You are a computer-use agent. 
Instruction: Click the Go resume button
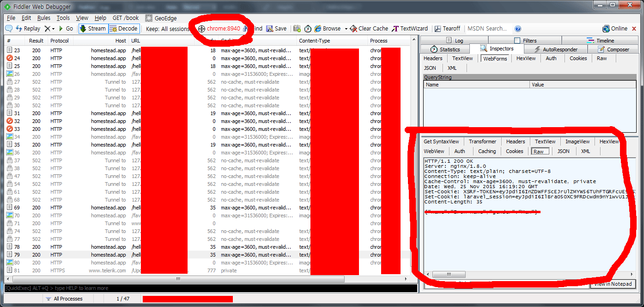[x=66, y=29]
